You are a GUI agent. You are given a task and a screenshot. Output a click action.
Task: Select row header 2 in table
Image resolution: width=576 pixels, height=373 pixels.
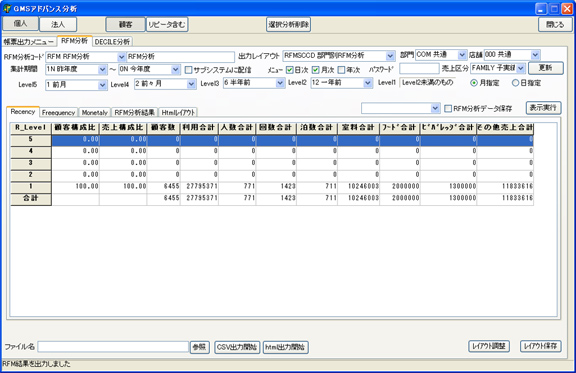[31, 175]
